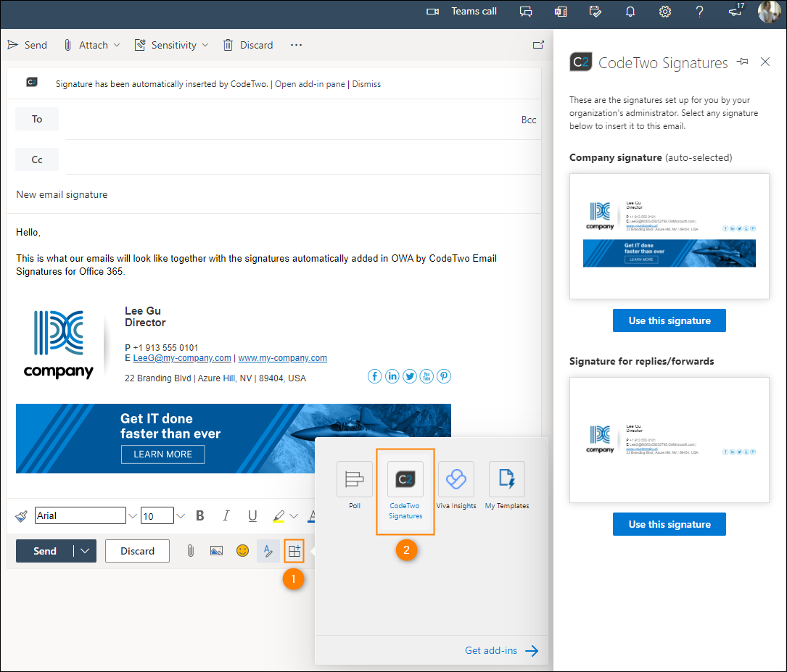The height and width of the screenshot is (672, 787).
Task: Use this signature for replies/forwards
Action: click(x=669, y=524)
